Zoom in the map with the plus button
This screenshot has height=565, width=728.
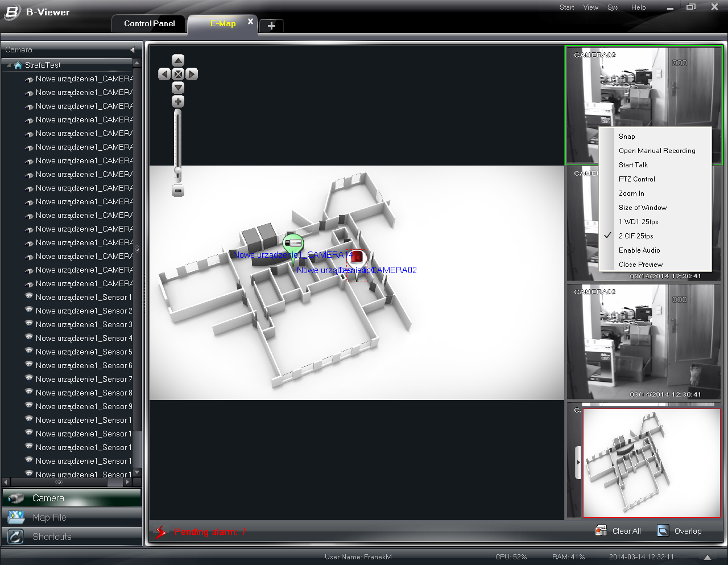point(178,102)
